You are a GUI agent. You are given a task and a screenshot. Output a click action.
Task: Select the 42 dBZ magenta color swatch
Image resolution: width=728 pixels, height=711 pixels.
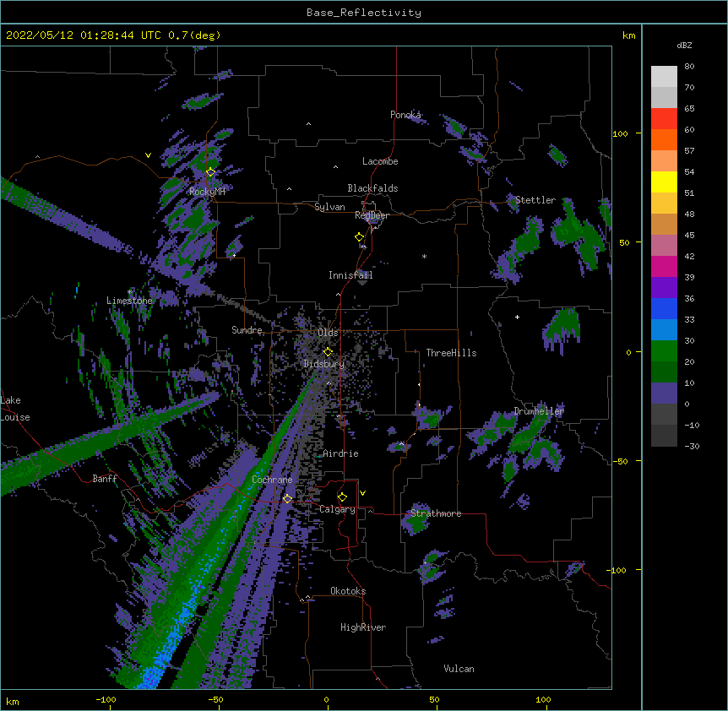point(664,266)
